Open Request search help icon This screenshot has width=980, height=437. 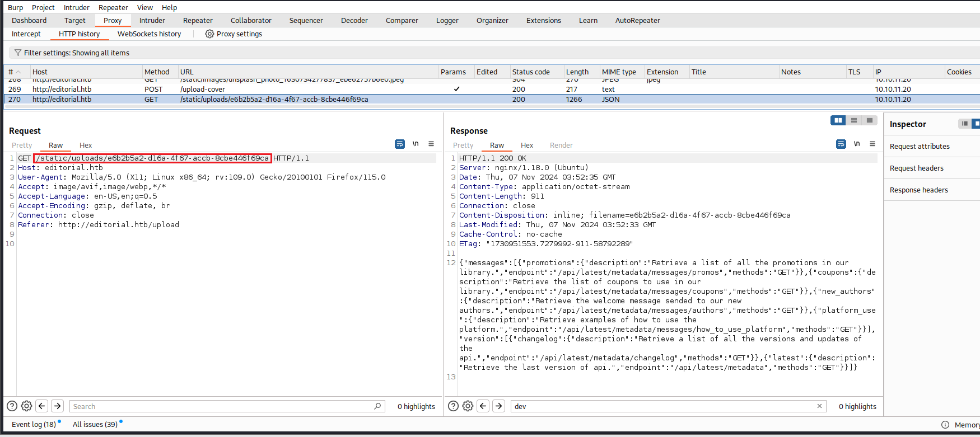(12, 406)
